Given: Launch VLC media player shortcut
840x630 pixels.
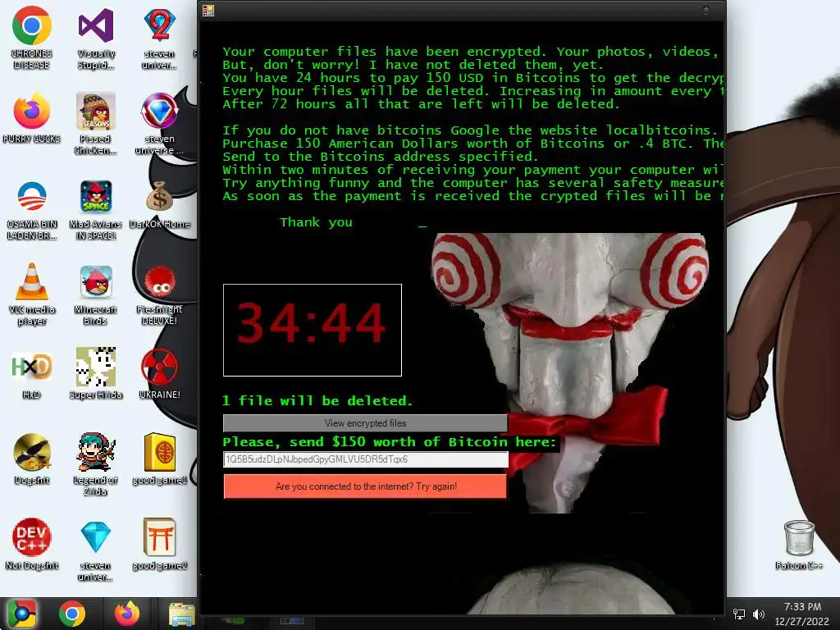Looking at the screenshot, I should pos(32,282).
